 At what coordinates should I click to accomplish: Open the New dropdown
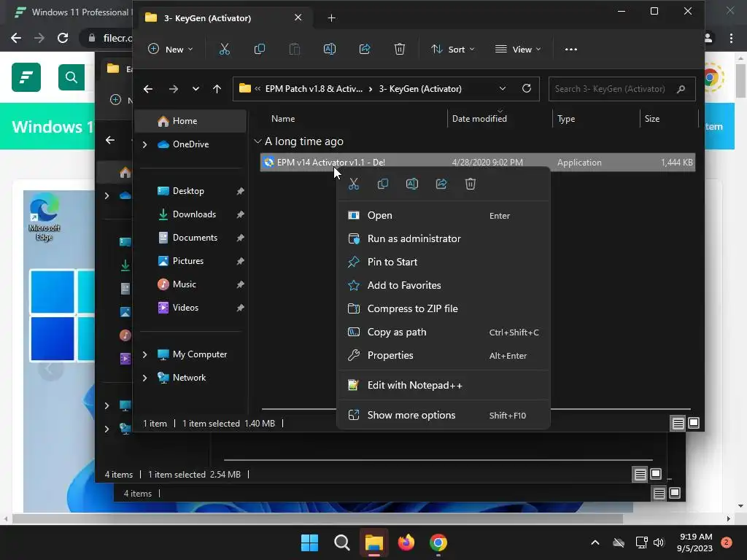(x=171, y=49)
